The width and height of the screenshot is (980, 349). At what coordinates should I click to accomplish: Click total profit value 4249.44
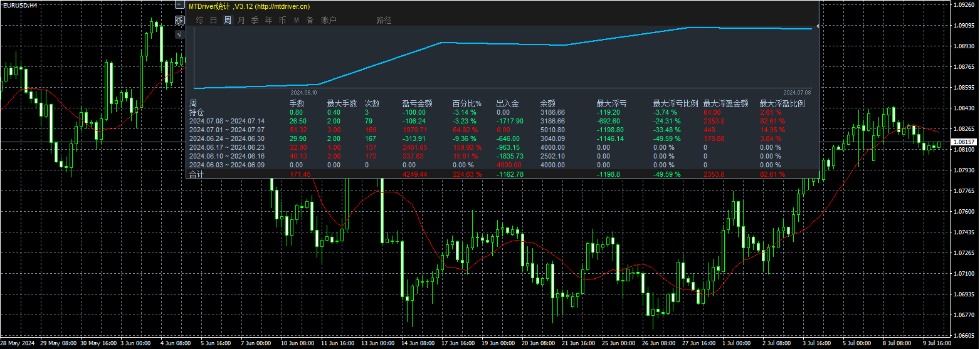pos(414,174)
